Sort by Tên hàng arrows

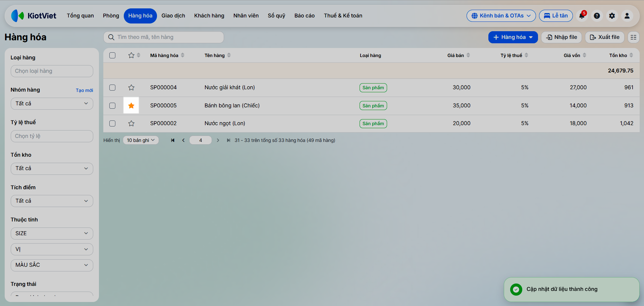tap(229, 55)
